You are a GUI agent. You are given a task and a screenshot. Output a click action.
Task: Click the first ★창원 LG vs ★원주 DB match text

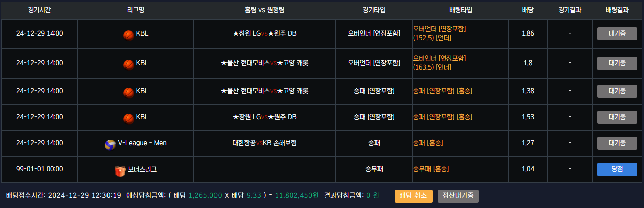(265, 34)
